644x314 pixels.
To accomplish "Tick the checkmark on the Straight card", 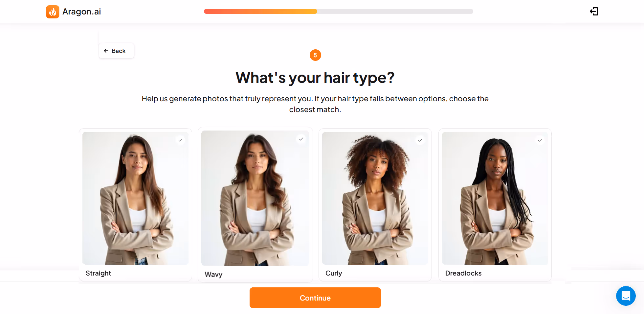I will [x=180, y=140].
